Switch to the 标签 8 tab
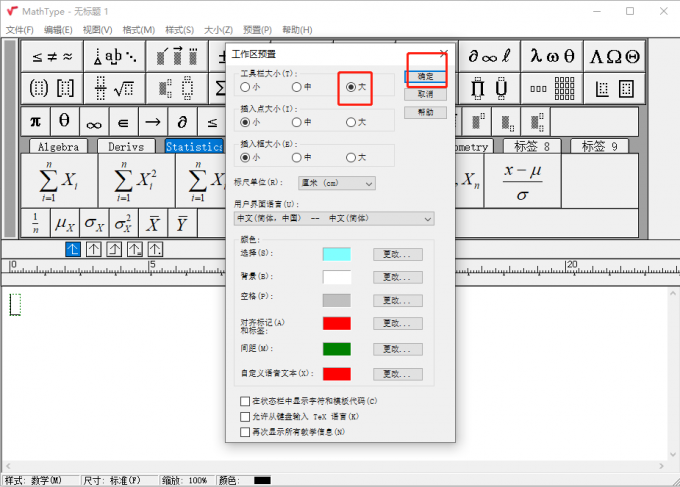 click(532, 147)
